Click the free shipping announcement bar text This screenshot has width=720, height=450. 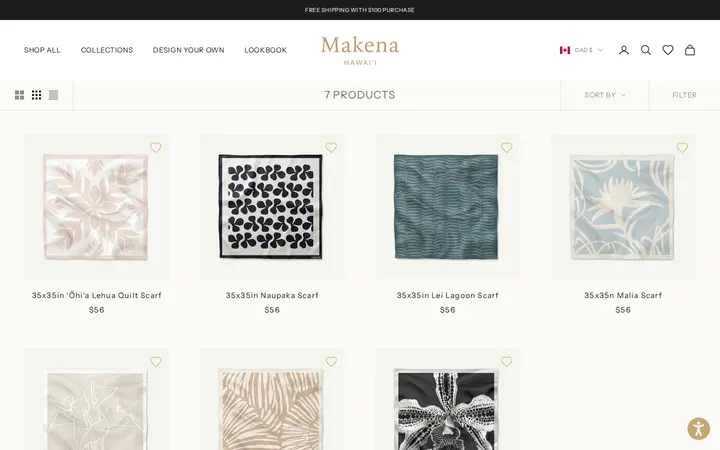coord(360,10)
